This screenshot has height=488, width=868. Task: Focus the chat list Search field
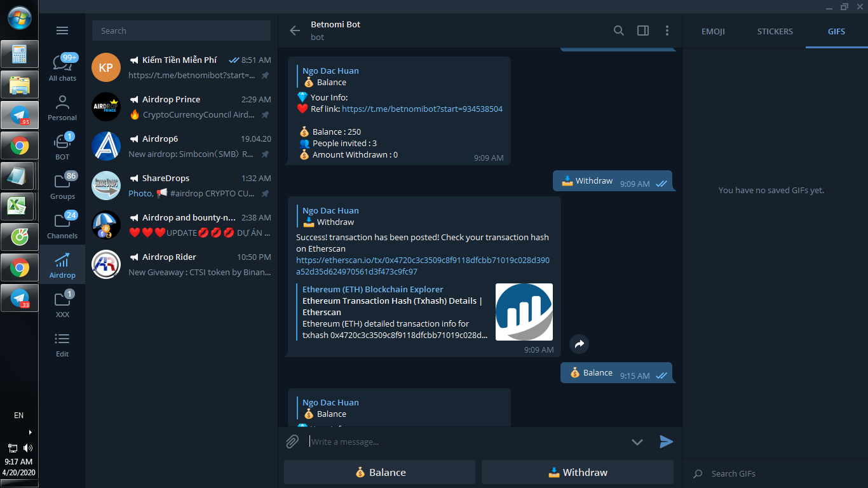(181, 30)
